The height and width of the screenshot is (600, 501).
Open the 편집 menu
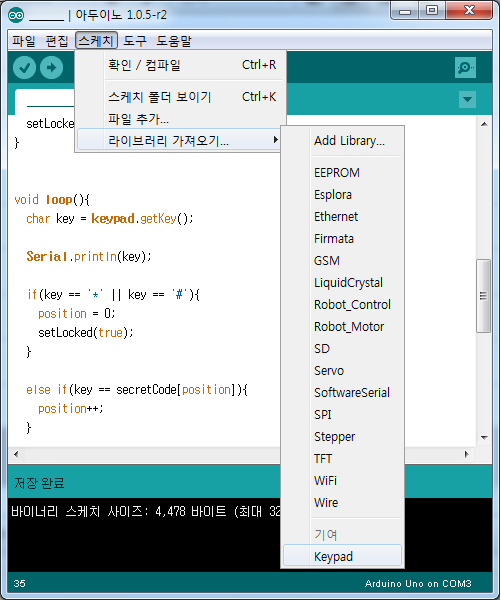point(57,41)
